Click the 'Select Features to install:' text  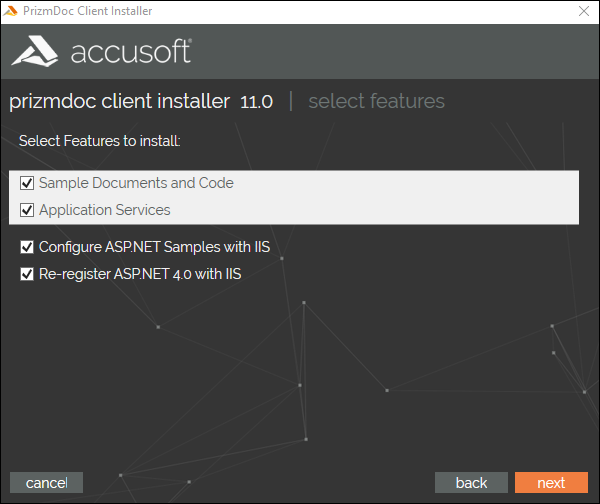click(99, 141)
